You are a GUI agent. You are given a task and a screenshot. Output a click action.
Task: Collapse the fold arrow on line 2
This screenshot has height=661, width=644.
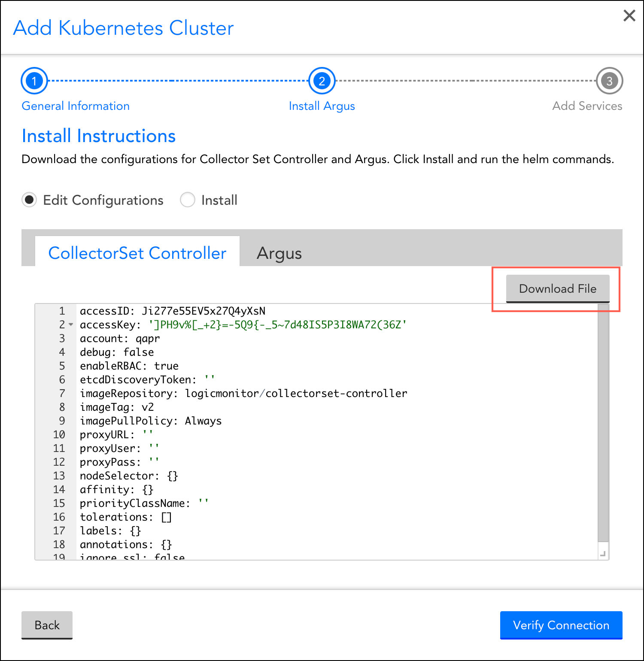click(71, 325)
